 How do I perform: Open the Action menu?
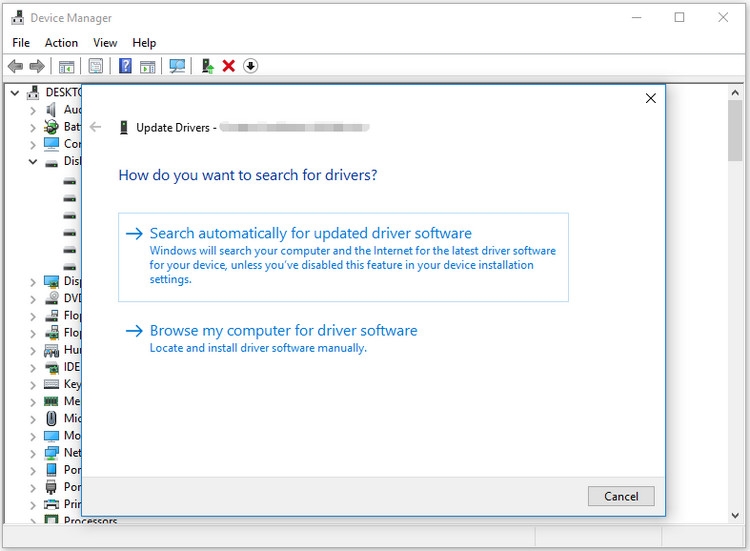[61, 43]
